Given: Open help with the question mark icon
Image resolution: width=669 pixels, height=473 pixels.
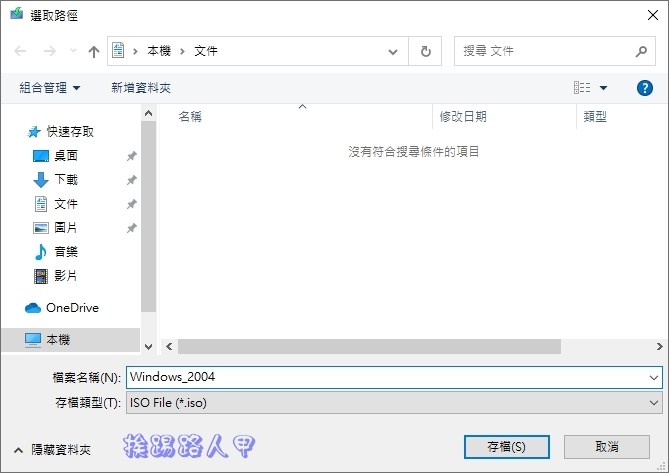Looking at the screenshot, I should click(645, 88).
